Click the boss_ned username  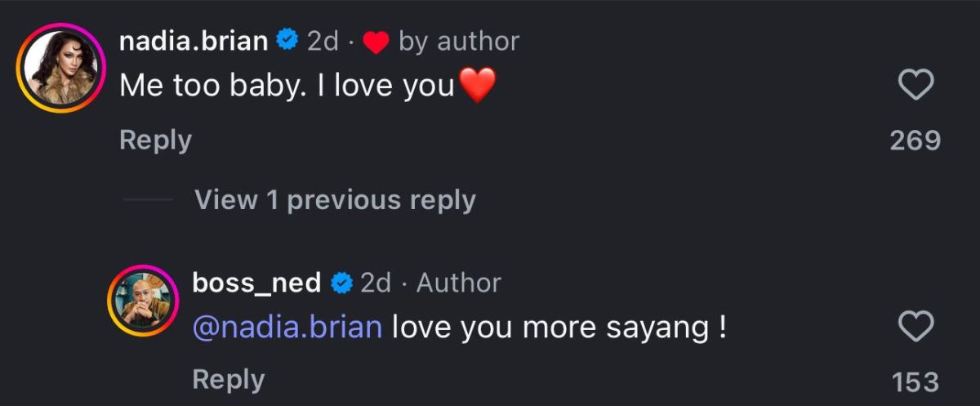[x=256, y=283]
